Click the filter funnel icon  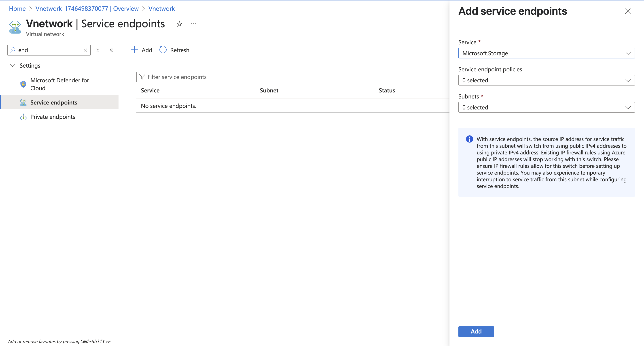[x=142, y=77]
